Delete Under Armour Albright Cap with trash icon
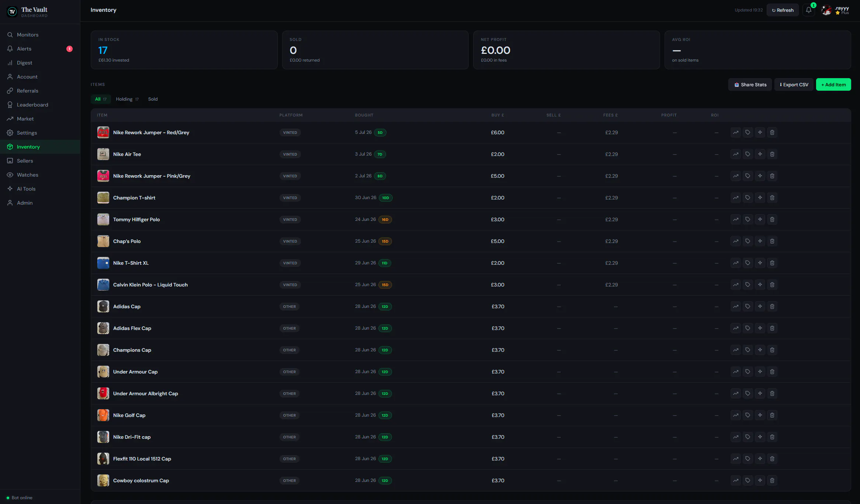The height and width of the screenshot is (504, 860). click(772, 393)
